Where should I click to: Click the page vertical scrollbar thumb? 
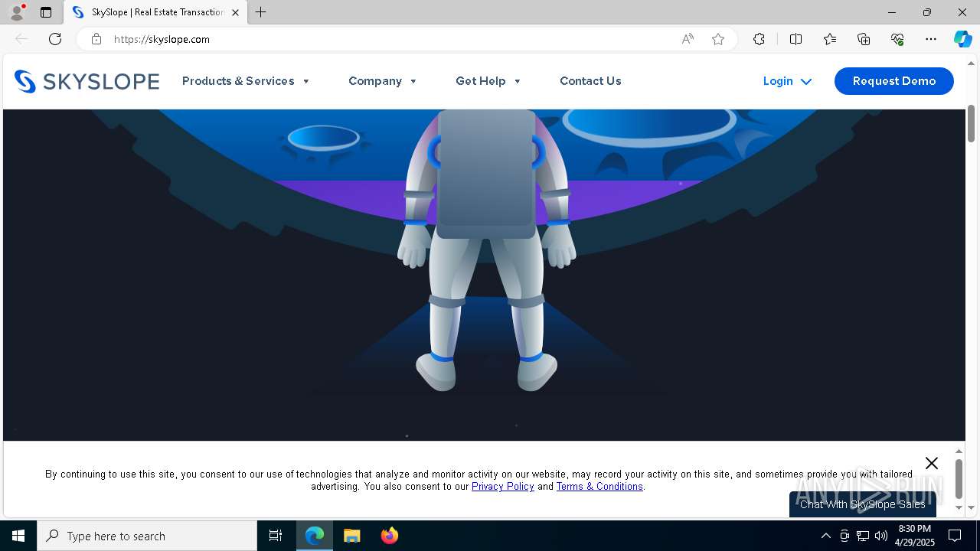pyautogui.click(x=972, y=122)
